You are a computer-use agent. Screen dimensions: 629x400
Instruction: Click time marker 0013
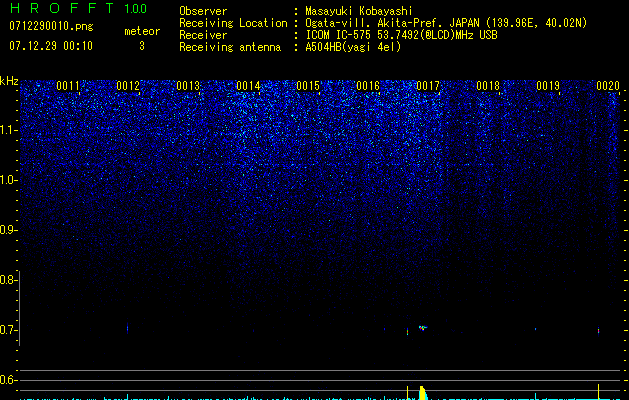click(188, 86)
